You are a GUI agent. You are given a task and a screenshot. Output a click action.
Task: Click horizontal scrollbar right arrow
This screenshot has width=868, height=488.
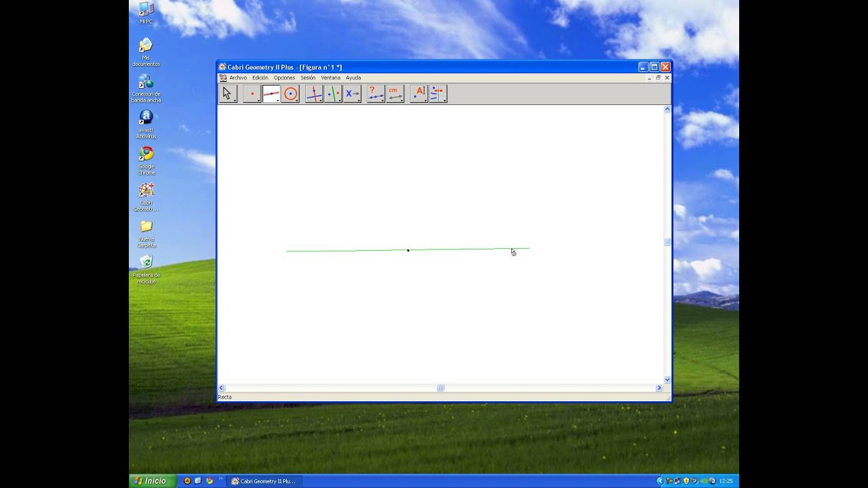tap(659, 388)
